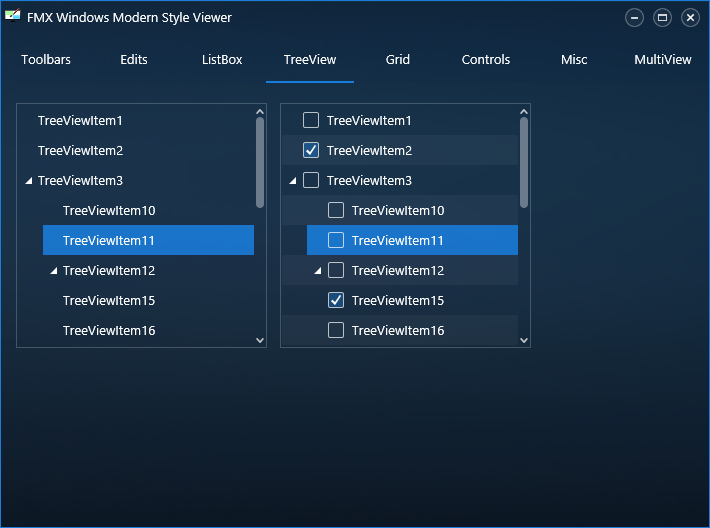Image resolution: width=710 pixels, height=528 pixels.
Task: Collapse TreeViewItem12 in checkbox tree
Action: [317, 271]
